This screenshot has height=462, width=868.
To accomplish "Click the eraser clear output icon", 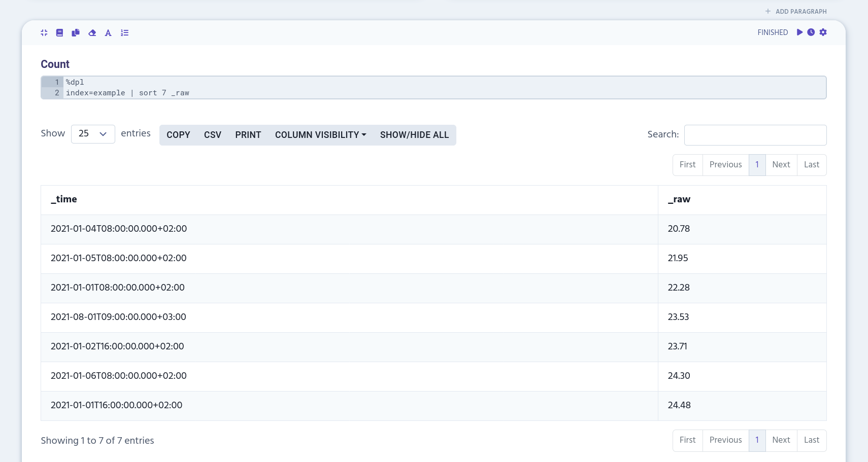I will [x=92, y=32].
